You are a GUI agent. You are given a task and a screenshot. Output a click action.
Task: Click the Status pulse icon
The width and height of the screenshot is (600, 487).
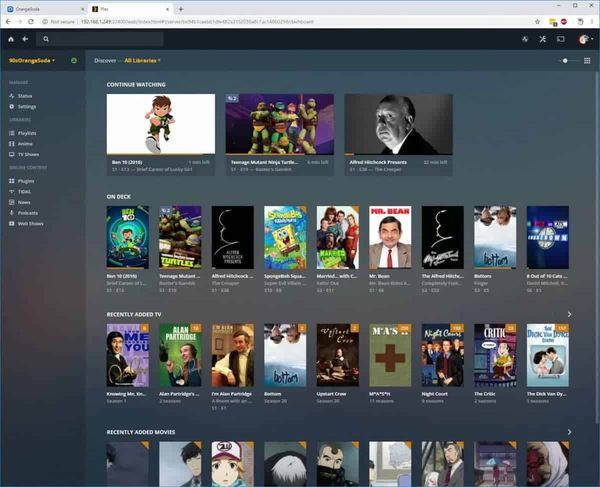point(11,96)
